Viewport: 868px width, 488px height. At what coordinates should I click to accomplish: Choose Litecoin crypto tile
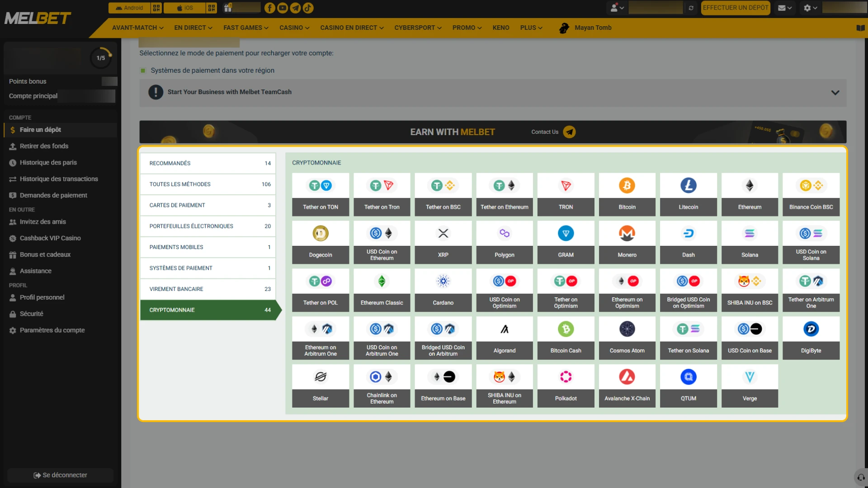688,195
